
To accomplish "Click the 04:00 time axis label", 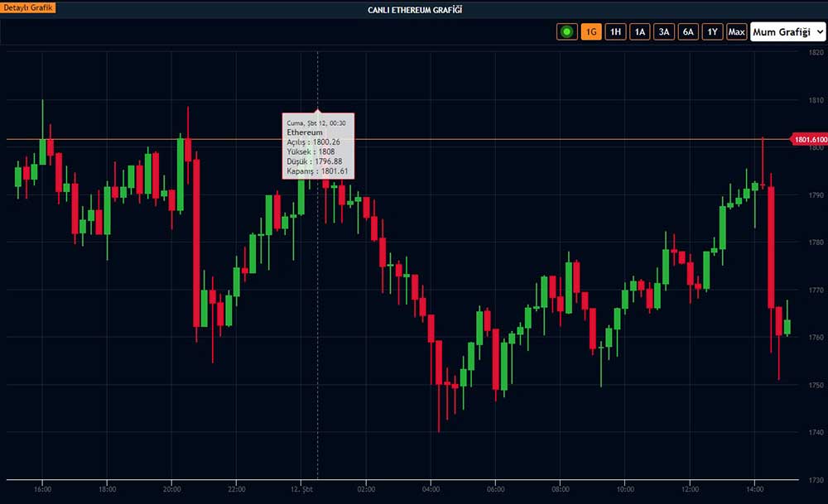I will point(431,489).
